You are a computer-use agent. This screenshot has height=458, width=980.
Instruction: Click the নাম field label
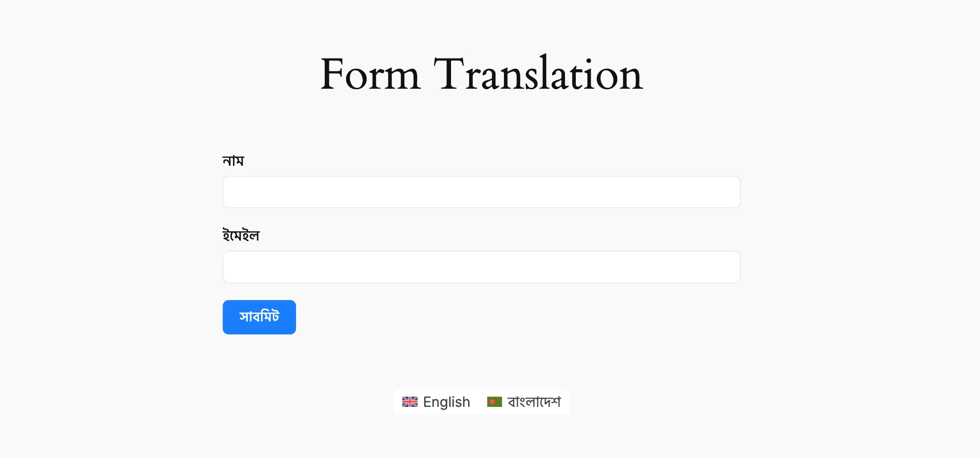[233, 161]
